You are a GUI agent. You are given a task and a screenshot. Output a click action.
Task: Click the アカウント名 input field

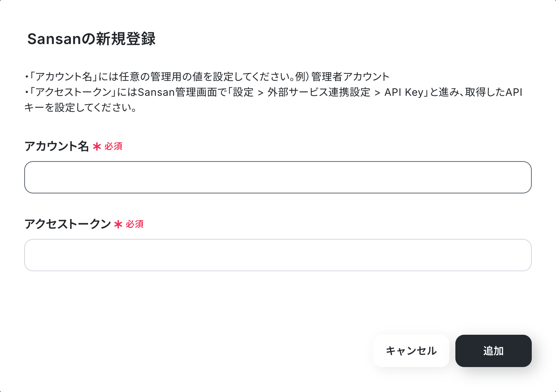tap(278, 177)
